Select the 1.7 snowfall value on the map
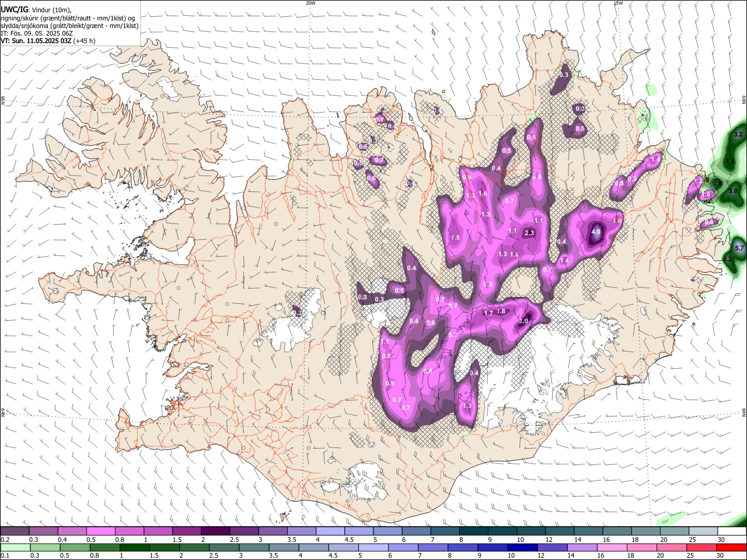 point(489,313)
